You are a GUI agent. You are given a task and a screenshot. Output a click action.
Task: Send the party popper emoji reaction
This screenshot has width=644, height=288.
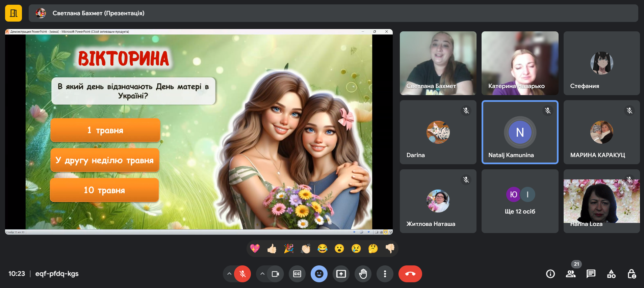point(289,249)
